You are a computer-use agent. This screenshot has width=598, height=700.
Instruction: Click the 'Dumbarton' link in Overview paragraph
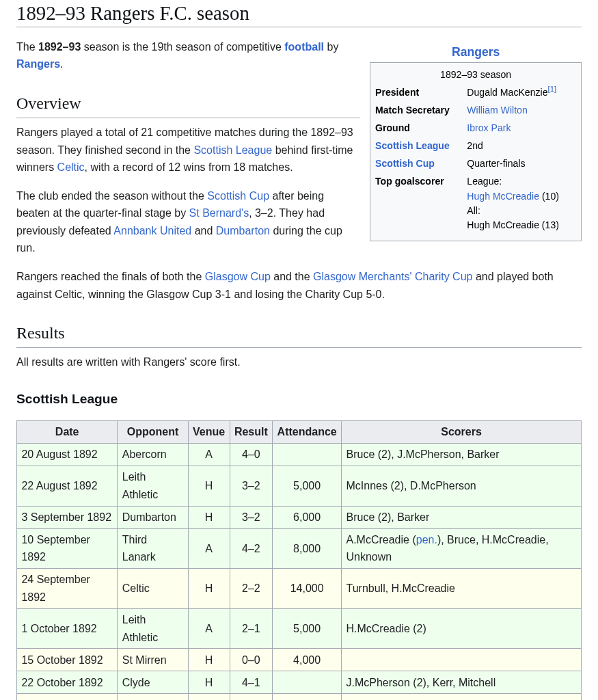(243, 231)
